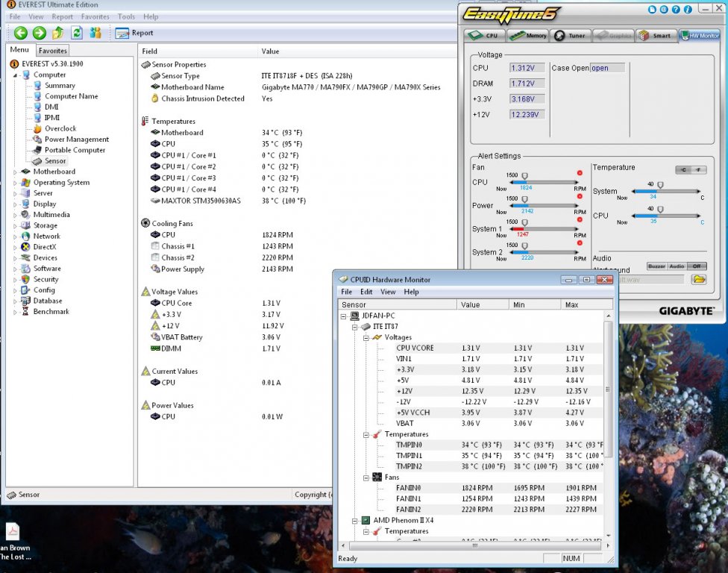728x573 pixels.
Task: Open the Tools menu in EVEREST
Action: [x=126, y=16]
